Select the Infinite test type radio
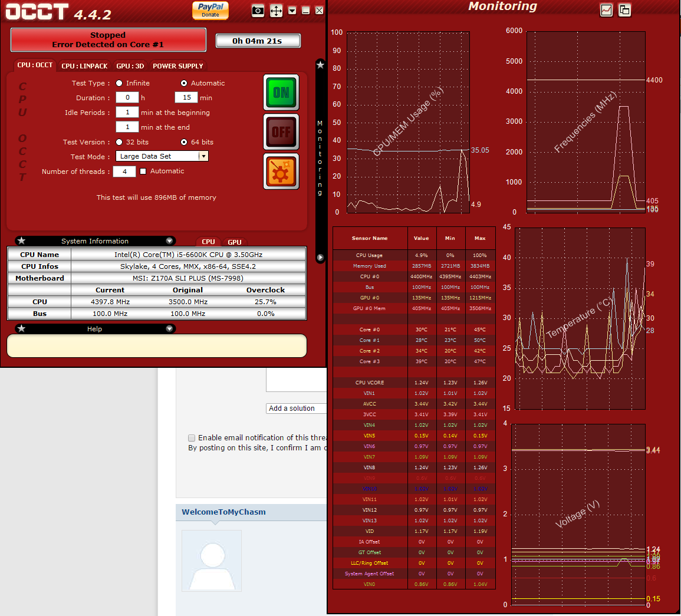The width and height of the screenshot is (681, 616). coord(119,83)
